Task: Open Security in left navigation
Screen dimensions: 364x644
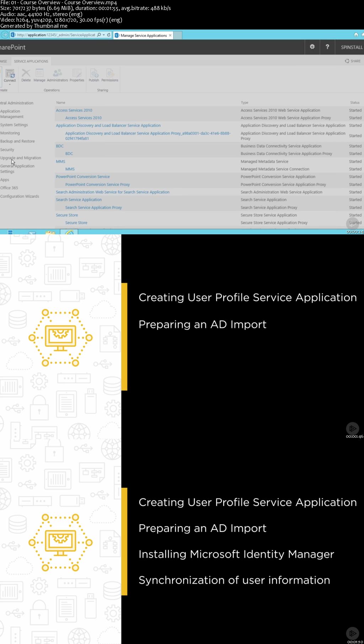Action: (7, 150)
